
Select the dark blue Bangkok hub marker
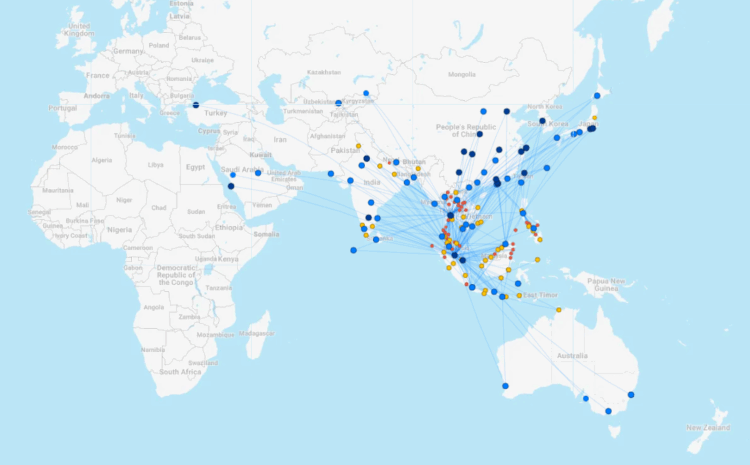[x=450, y=216]
